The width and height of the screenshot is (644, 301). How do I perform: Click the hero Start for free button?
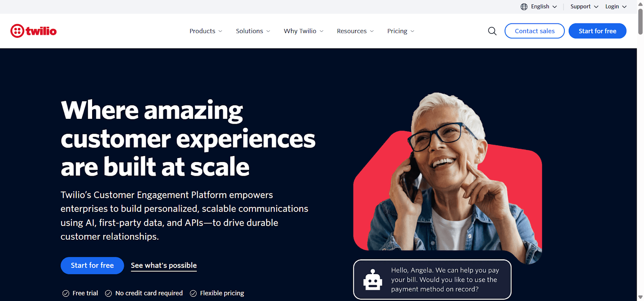(92, 266)
